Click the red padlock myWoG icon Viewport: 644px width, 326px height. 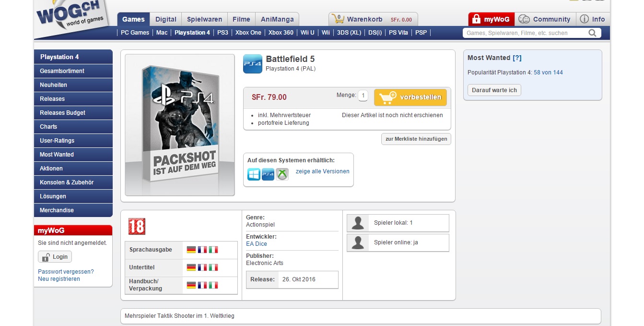(476, 19)
